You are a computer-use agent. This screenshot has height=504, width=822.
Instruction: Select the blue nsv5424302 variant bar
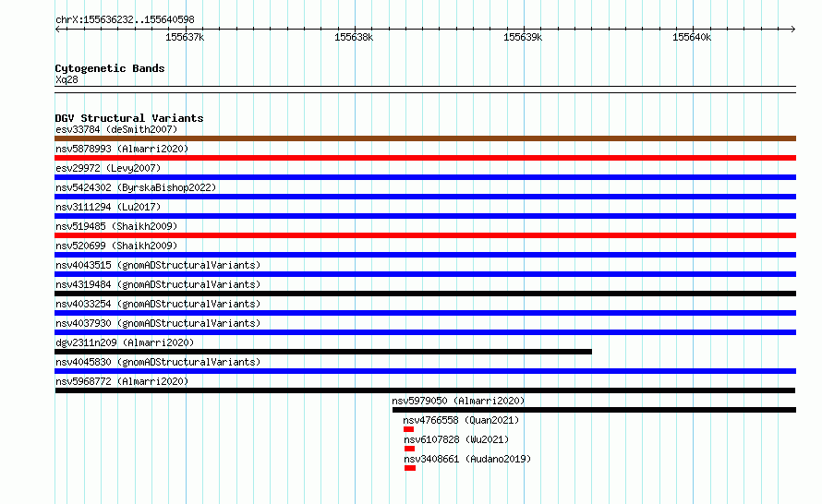tap(425, 197)
